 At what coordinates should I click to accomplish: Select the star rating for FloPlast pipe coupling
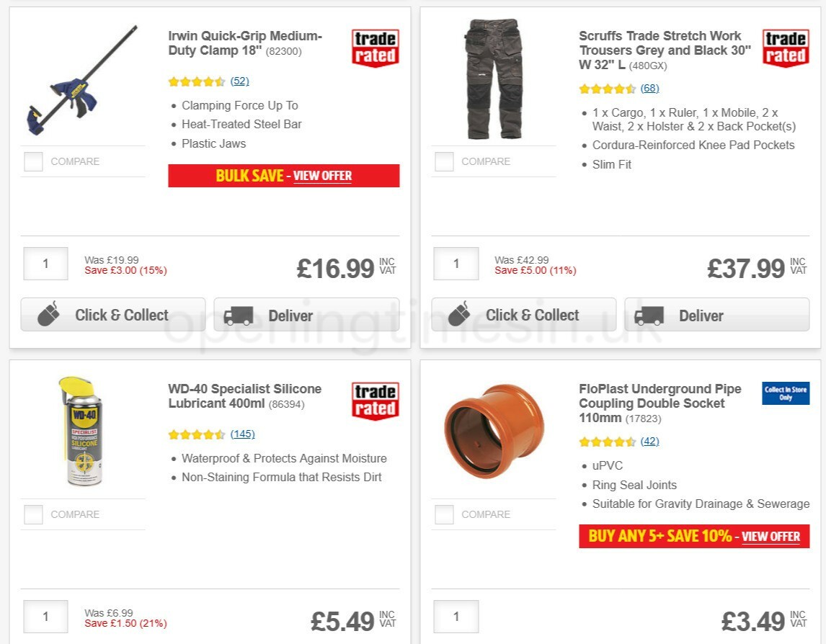(606, 442)
